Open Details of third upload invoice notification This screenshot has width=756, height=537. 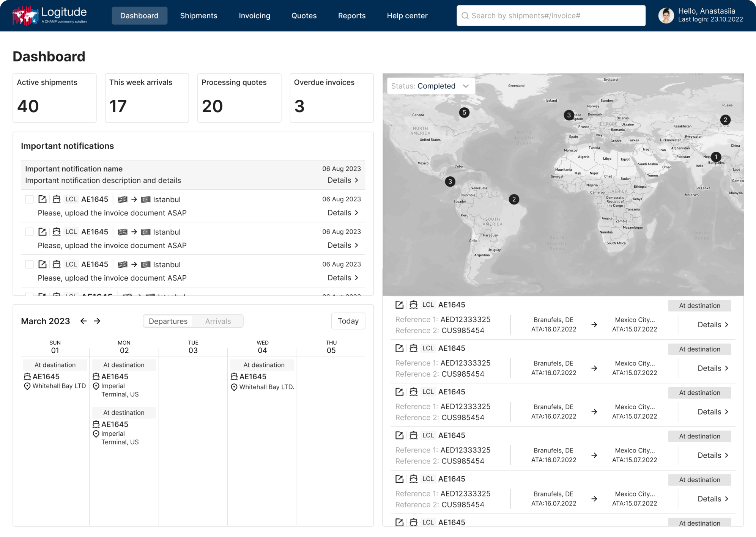343,278
